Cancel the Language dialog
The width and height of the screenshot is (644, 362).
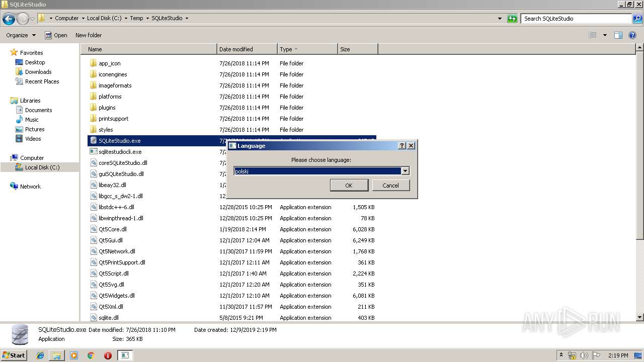click(x=390, y=186)
